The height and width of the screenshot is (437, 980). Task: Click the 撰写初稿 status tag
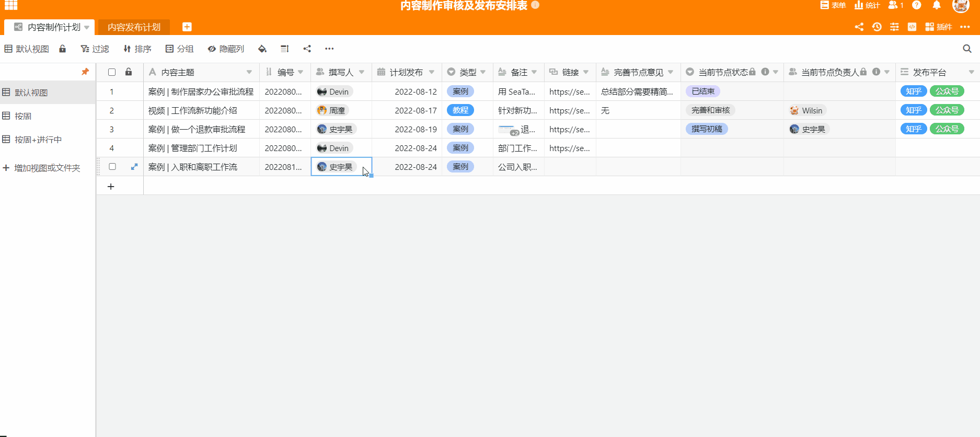point(707,129)
